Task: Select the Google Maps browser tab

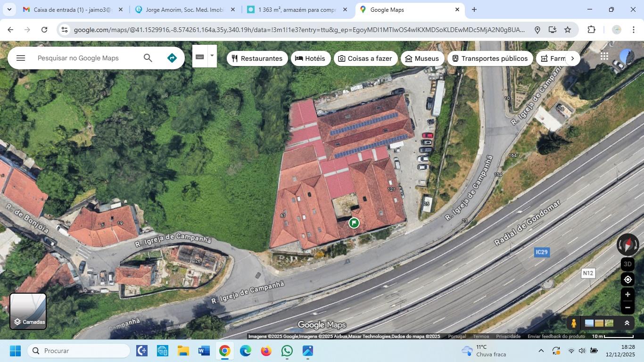Action: [409, 9]
